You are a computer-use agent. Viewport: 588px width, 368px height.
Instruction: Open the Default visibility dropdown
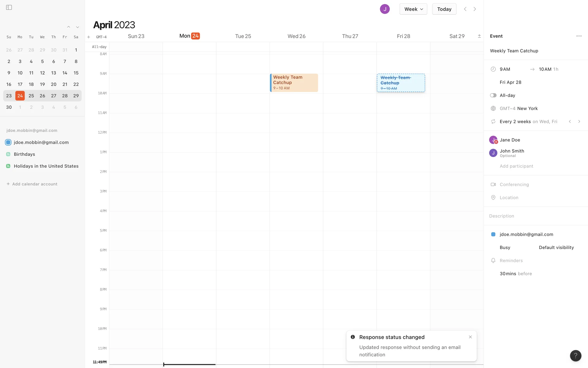[556, 247]
